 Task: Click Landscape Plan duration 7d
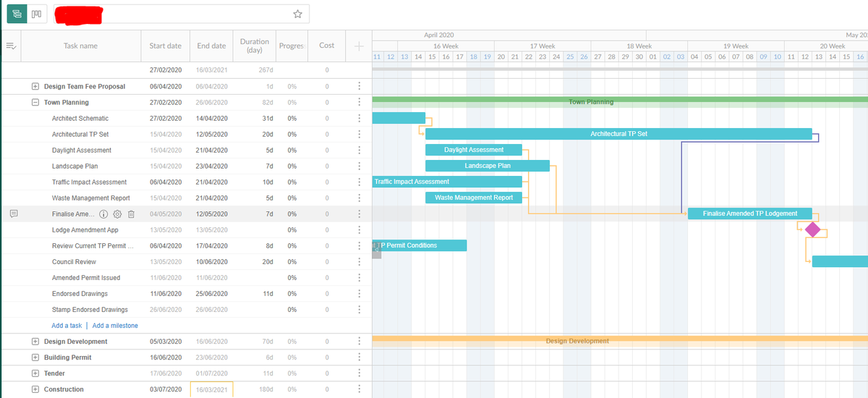[x=268, y=166]
